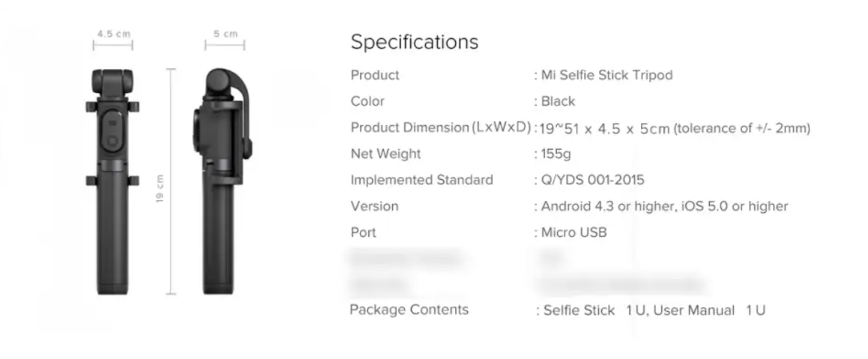
Task: Click the Q/YDS 001-2015 value
Action: tap(593, 180)
